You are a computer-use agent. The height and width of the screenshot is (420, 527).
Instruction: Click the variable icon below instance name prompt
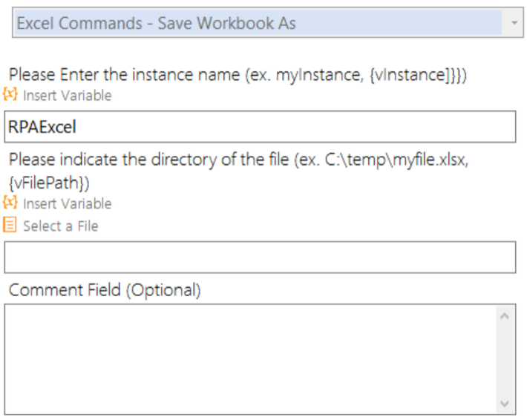coord(10,94)
